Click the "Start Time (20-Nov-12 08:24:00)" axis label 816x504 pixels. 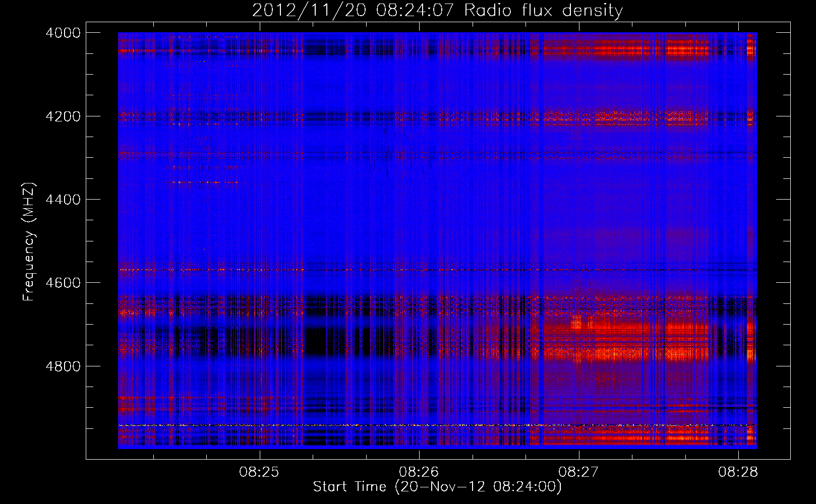pyautogui.click(x=437, y=487)
